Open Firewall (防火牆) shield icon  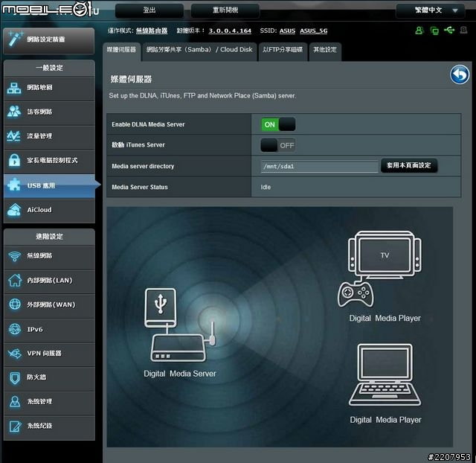pyautogui.click(x=15, y=377)
